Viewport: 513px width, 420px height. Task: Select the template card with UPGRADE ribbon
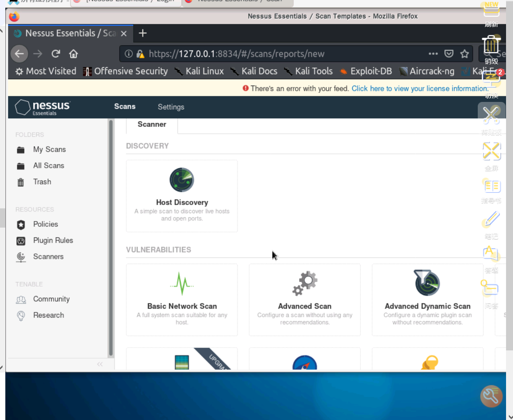tap(182, 359)
